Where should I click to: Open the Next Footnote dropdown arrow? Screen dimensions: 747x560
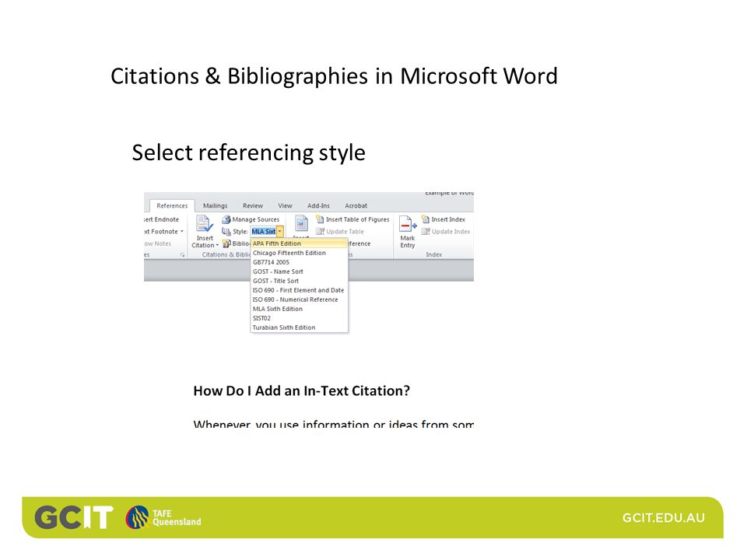coord(181,232)
